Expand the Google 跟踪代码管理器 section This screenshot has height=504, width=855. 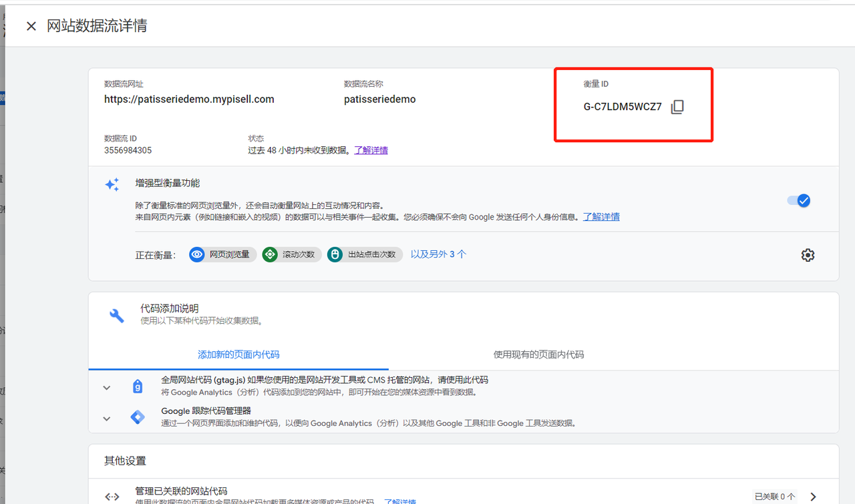pyautogui.click(x=107, y=419)
